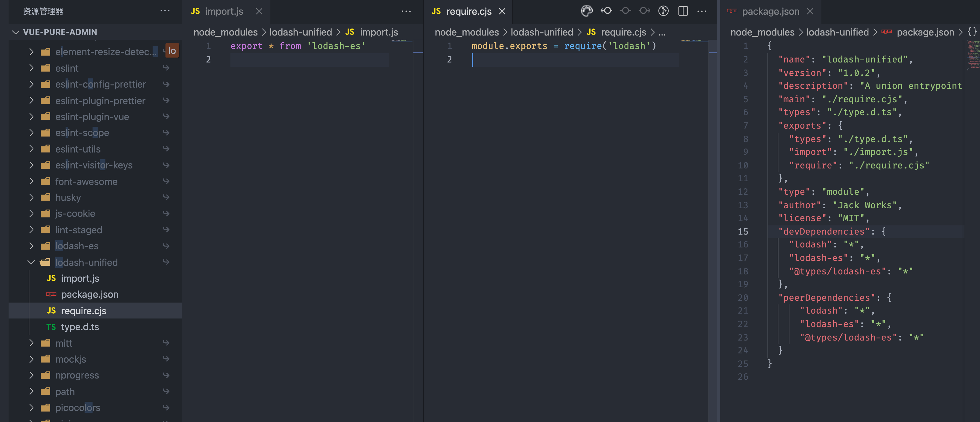The width and height of the screenshot is (980, 422).
Task: Expand the lodash-es folder
Action: tap(31, 246)
